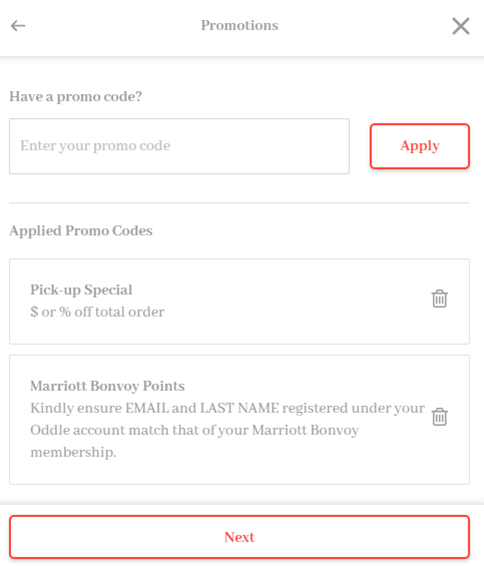Remove the Pick-up Special promo via trash icon
484x566 pixels.
tap(440, 299)
